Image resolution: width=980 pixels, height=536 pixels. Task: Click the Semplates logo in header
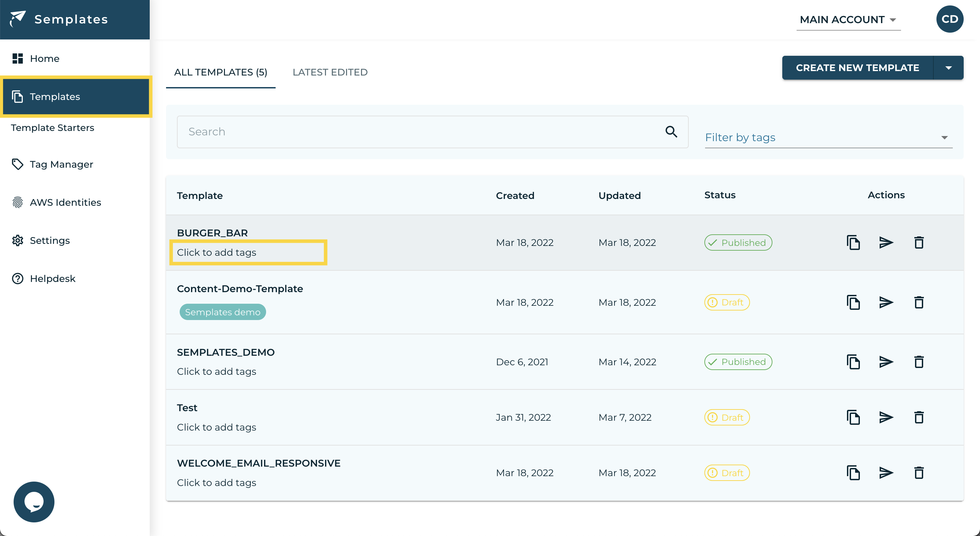tap(59, 19)
